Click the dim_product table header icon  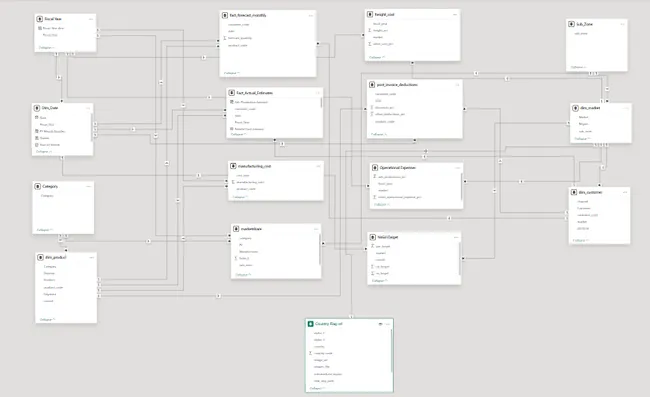coord(40,257)
